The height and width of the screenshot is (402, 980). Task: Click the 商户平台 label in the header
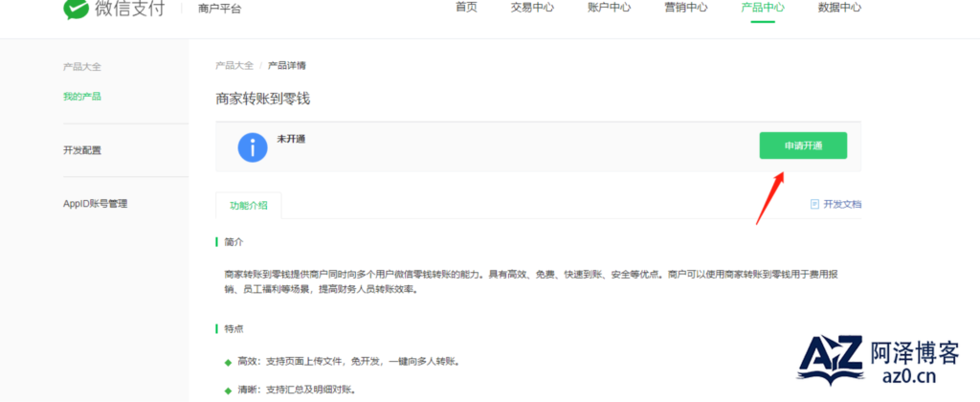tap(219, 9)
